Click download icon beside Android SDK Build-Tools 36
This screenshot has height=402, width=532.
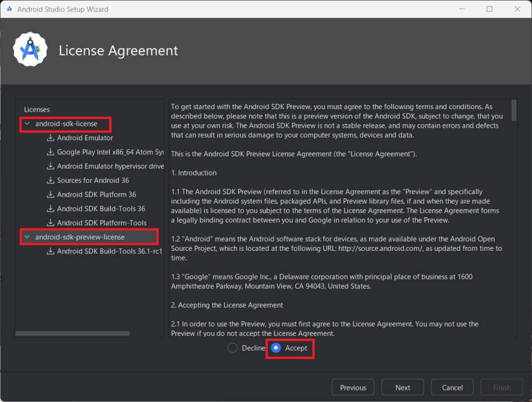[50, 209]
